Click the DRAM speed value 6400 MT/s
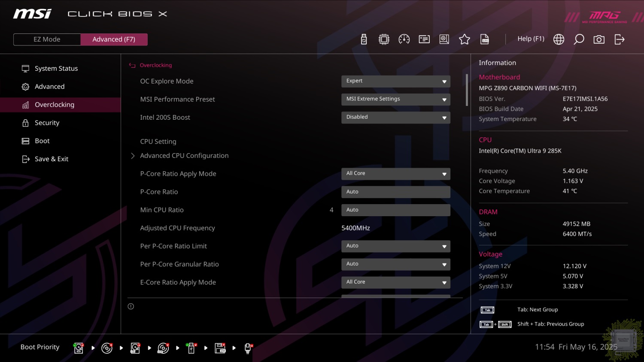The height and width of the screenshot is (362, 644). (x=577, y=234)
